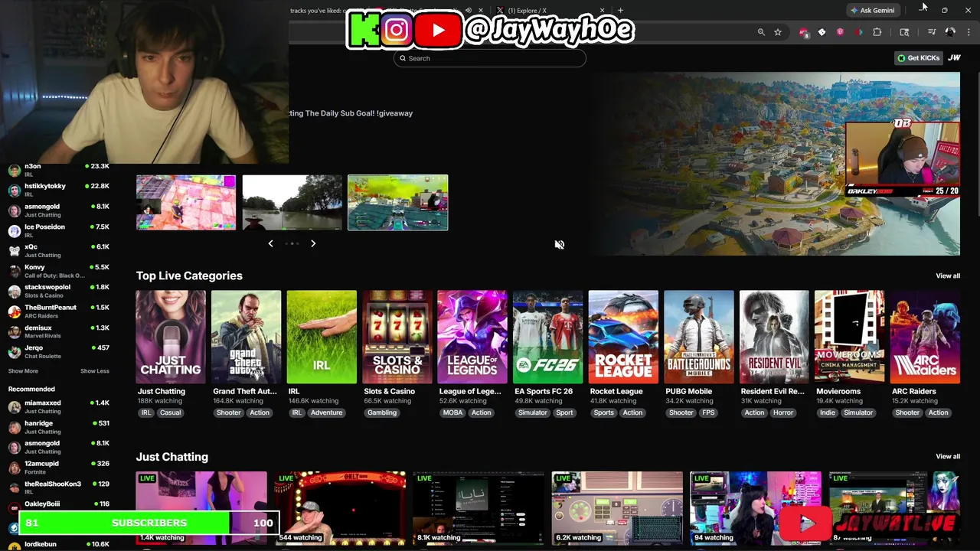Switch to the Explore / X tab
The height and width of the screenshot is (551, 980).
547,11
